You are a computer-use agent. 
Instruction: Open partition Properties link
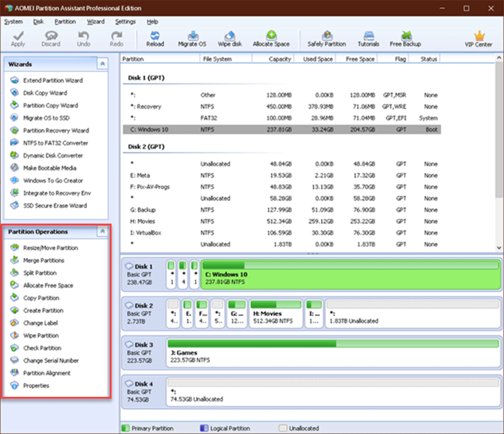pos(36,385)
